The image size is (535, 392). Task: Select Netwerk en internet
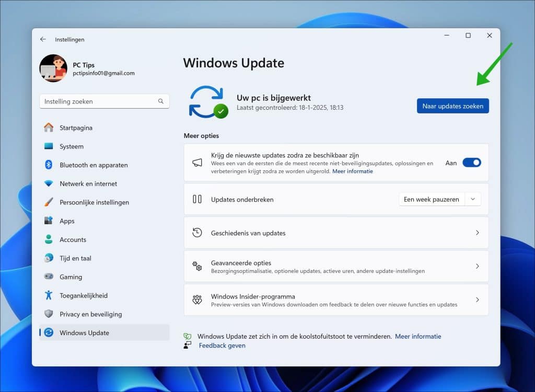click(x=104, y=183)
